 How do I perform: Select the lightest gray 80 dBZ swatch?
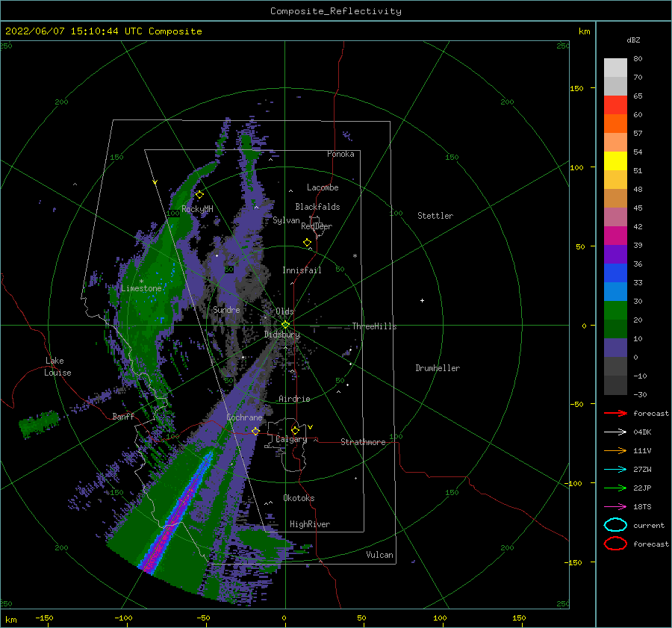click(x=615, y=67)
